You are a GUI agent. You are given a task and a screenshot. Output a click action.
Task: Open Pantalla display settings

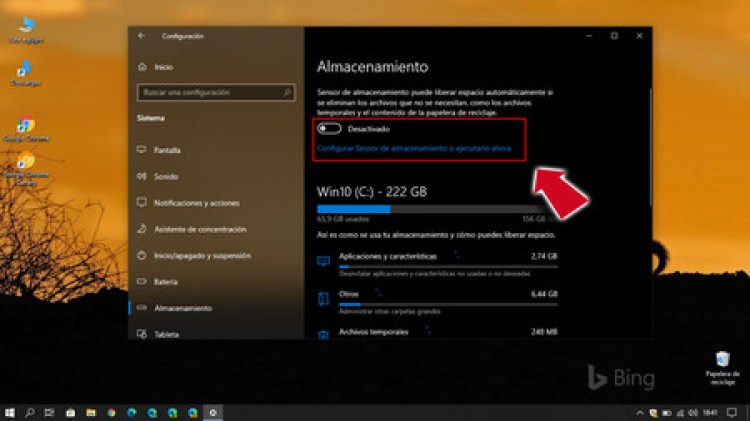[x=167, y=150]
